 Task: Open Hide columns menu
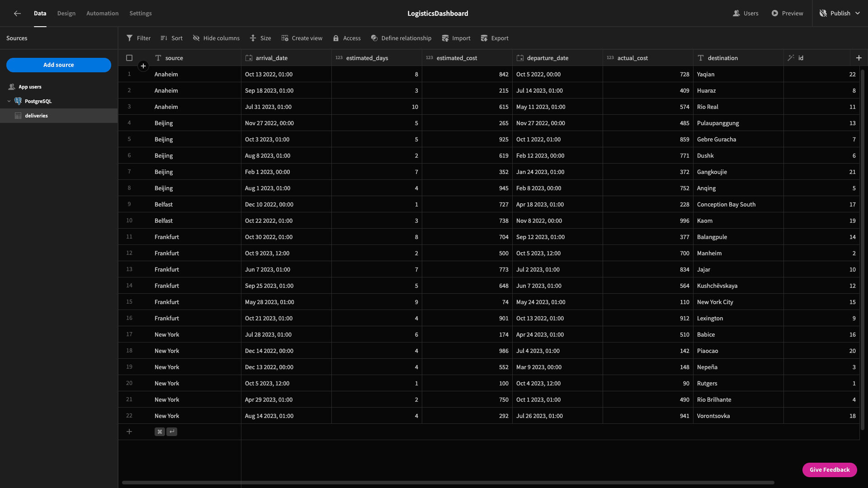[x=216, y=38]
